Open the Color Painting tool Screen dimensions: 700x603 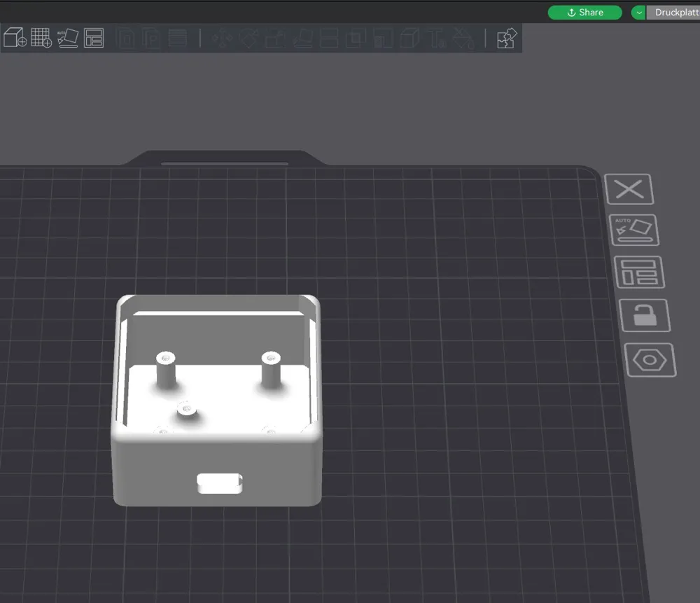[x=463, y=38]
